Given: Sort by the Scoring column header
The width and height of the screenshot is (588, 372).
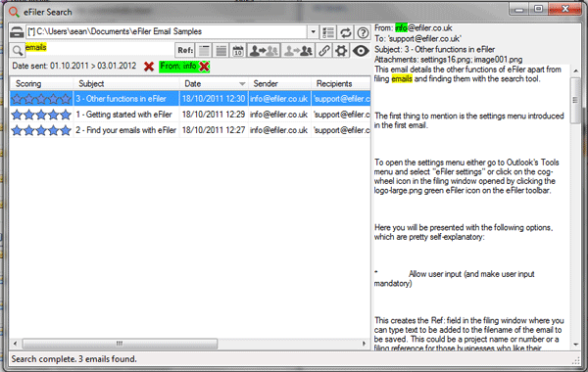Looking at the screenshot, I should pyautogui.click(x=41, y=83).
